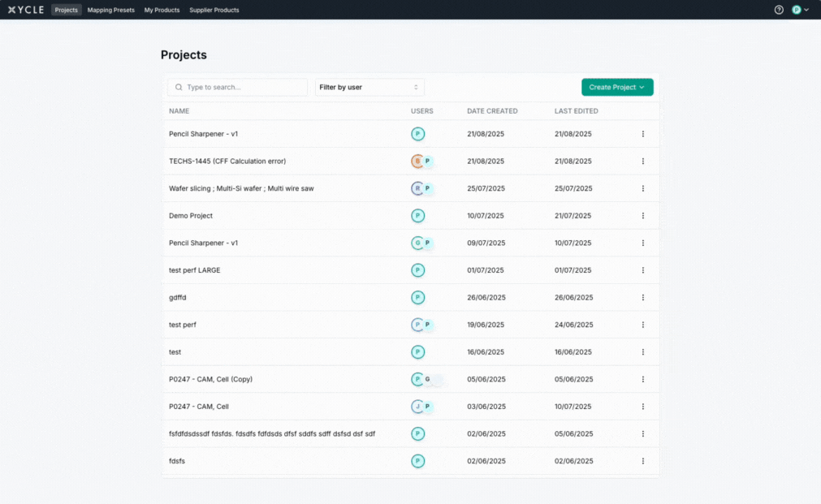Open three-dot menu for test perf LARGE
The image size is (821, 504).
pos(642,270)
